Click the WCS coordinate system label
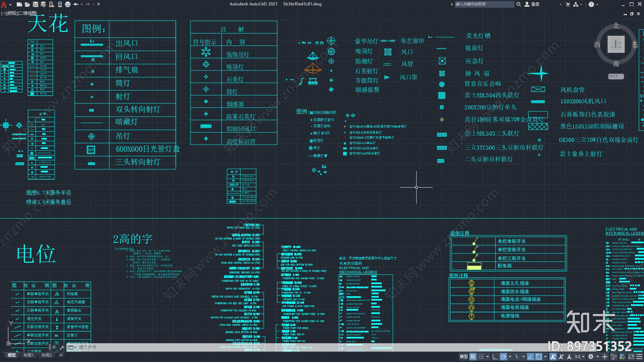 615,76
